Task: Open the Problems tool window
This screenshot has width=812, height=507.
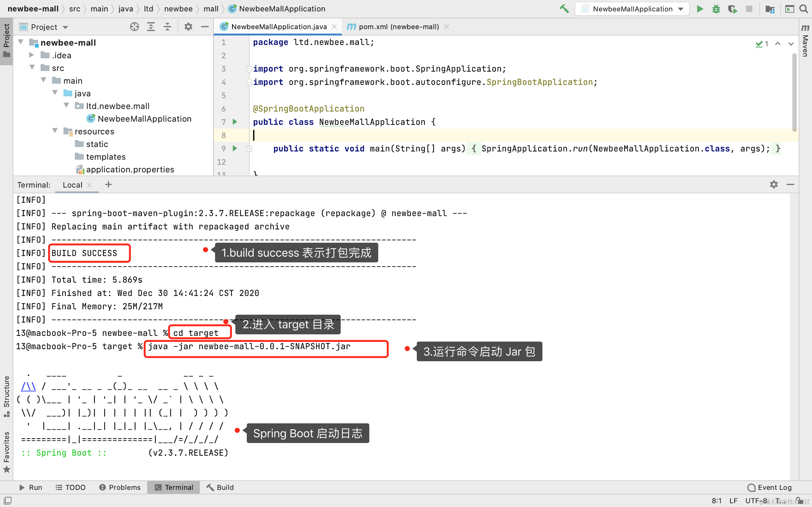Action: click(120, 487)
